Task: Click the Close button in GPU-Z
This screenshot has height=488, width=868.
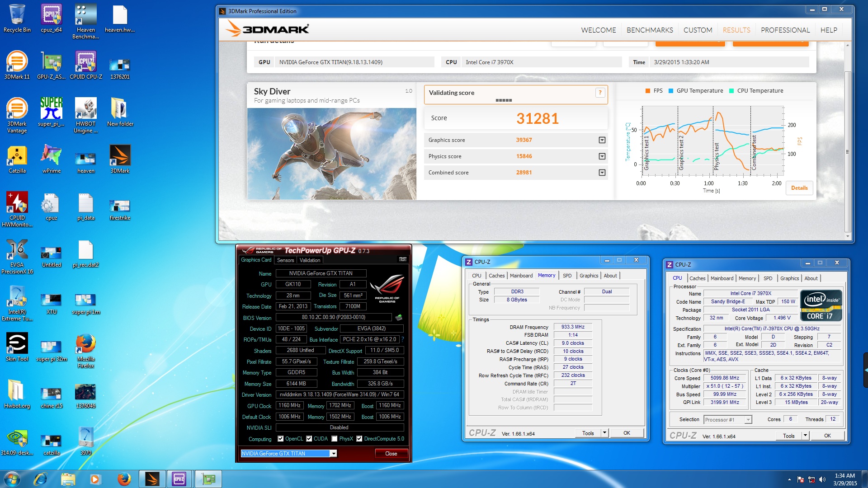Action: [391, 454]
